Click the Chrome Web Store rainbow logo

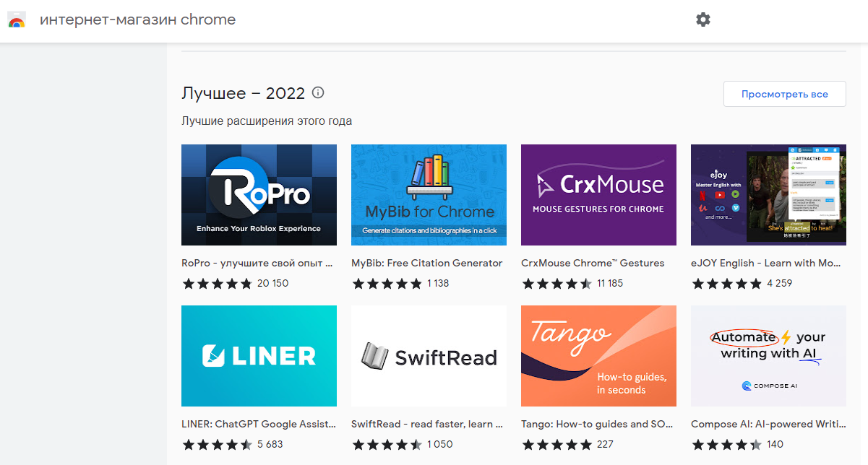[16, 20]
